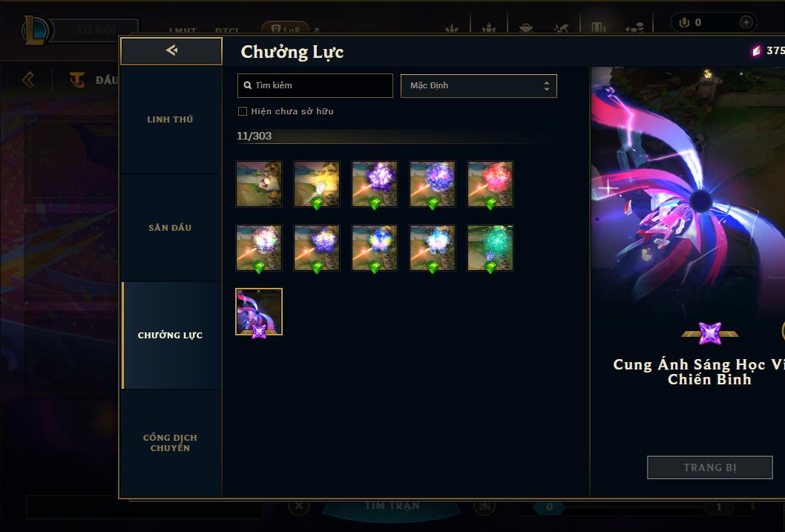Viewport: 785px width, 532px height.
Task: Click the Trang Bị button
Action: pyautogui.click(x=710, y=467)
